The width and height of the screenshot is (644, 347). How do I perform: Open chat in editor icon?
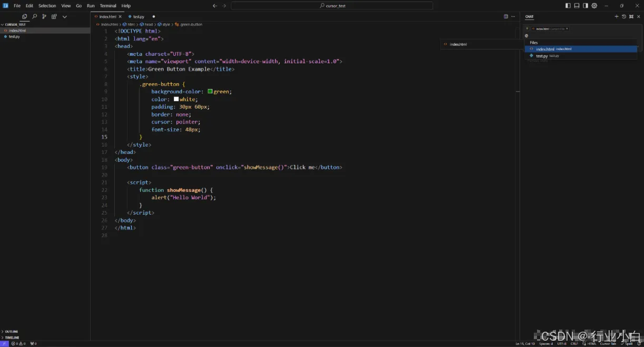pos(631,16)
